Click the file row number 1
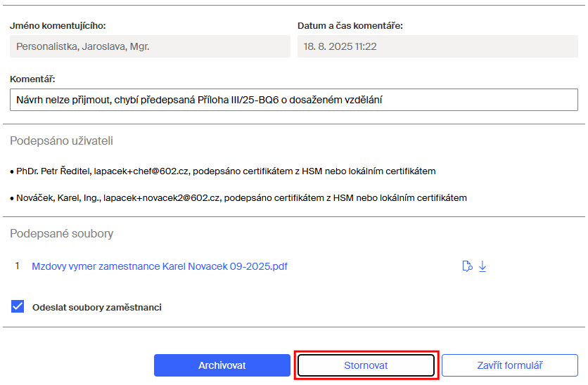Image resolution: width=588 pixels, height=385 pixels. tap(18, 266)
